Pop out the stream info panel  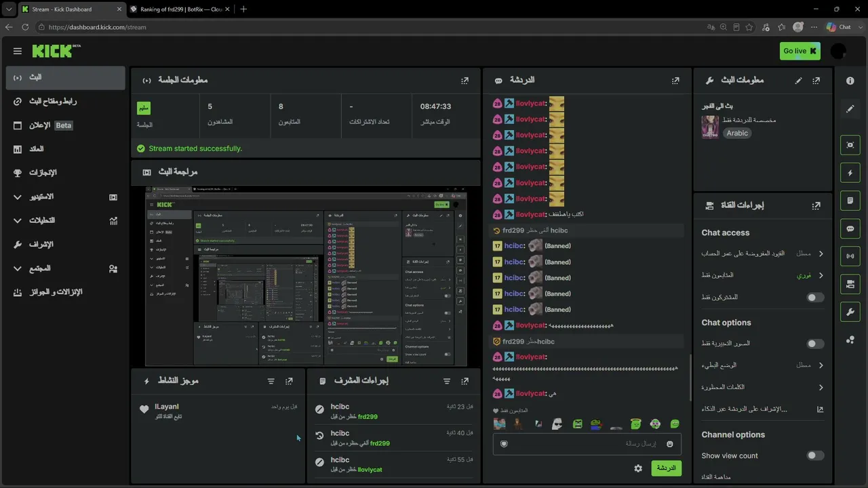pyautogui.click(x=816, y=80)
